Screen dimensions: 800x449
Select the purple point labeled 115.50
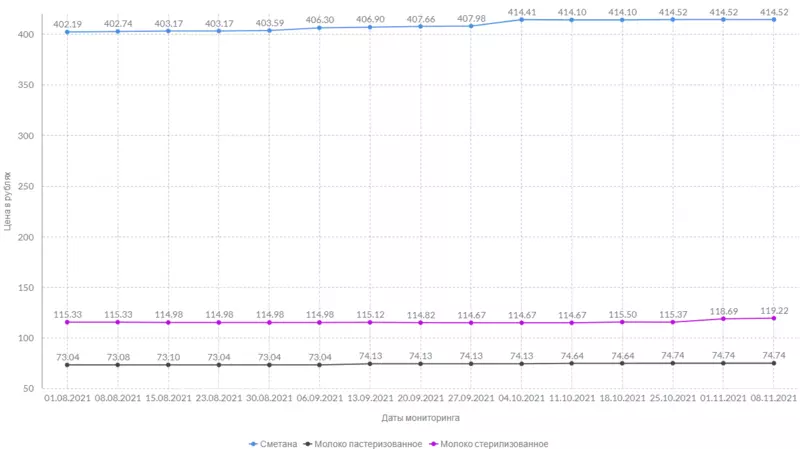[623, 322]
